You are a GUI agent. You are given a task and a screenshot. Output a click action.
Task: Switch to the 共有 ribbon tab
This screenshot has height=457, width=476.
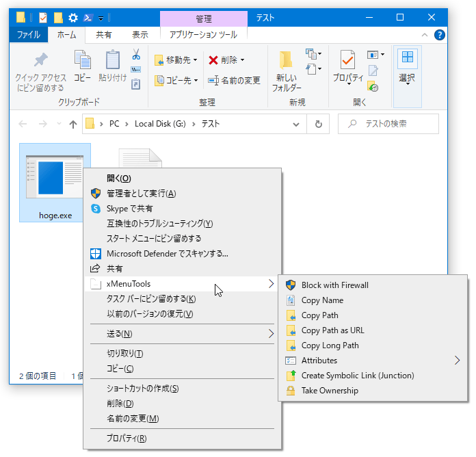coord(104,35)
